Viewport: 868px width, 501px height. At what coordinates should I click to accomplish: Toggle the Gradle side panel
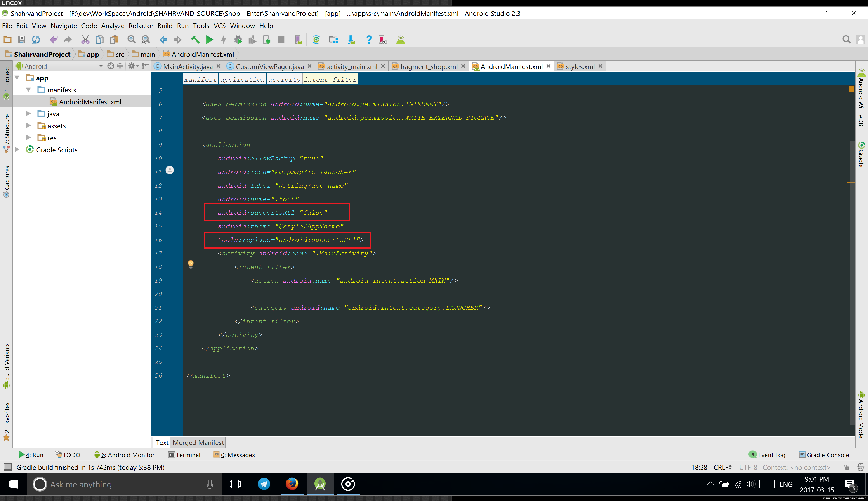861,154
